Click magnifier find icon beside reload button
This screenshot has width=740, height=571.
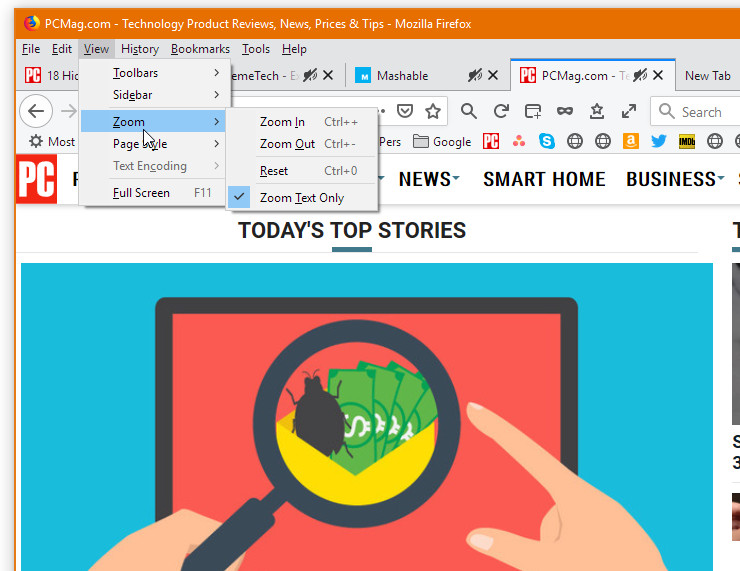click(469, 111)
